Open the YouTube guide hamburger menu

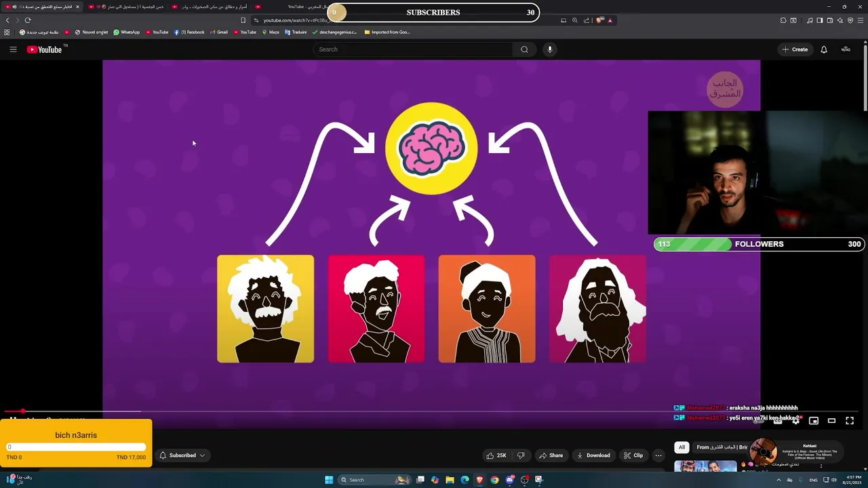click(13, 49)
